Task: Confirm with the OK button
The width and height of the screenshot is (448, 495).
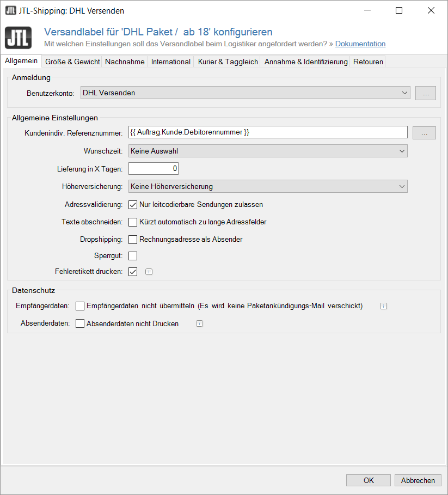Action: tap(369, 480)
